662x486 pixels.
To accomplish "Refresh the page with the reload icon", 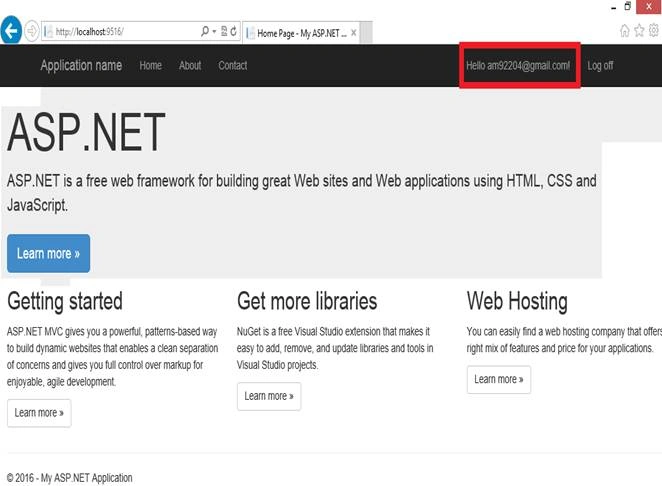I will coord(233,31).
